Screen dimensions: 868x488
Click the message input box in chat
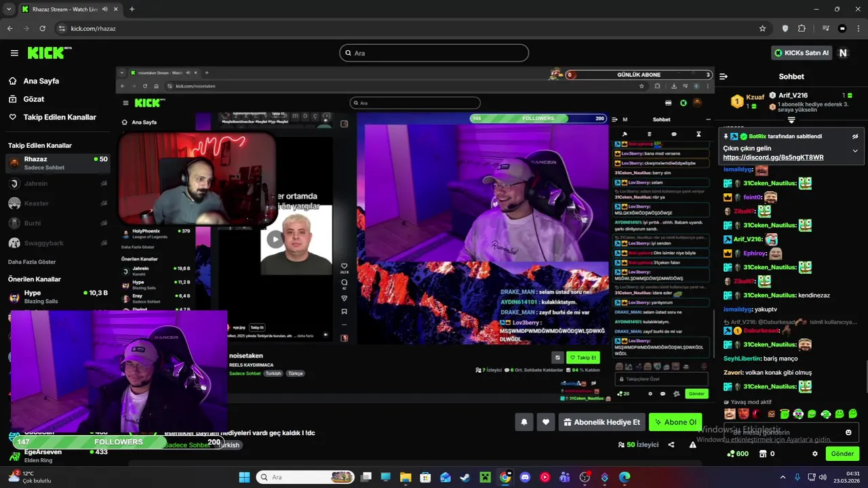tap(791, 432)
